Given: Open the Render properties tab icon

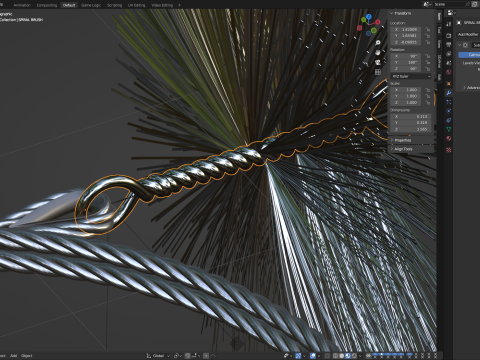Looking at the screenshot, I should [x=449, y=35].
